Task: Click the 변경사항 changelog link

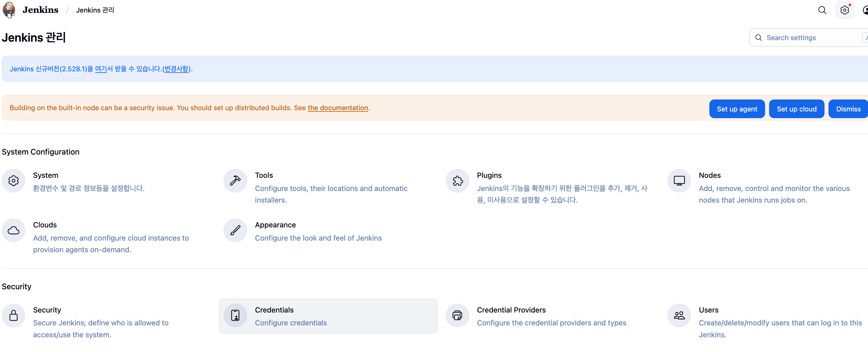Action: click(176, 69)
